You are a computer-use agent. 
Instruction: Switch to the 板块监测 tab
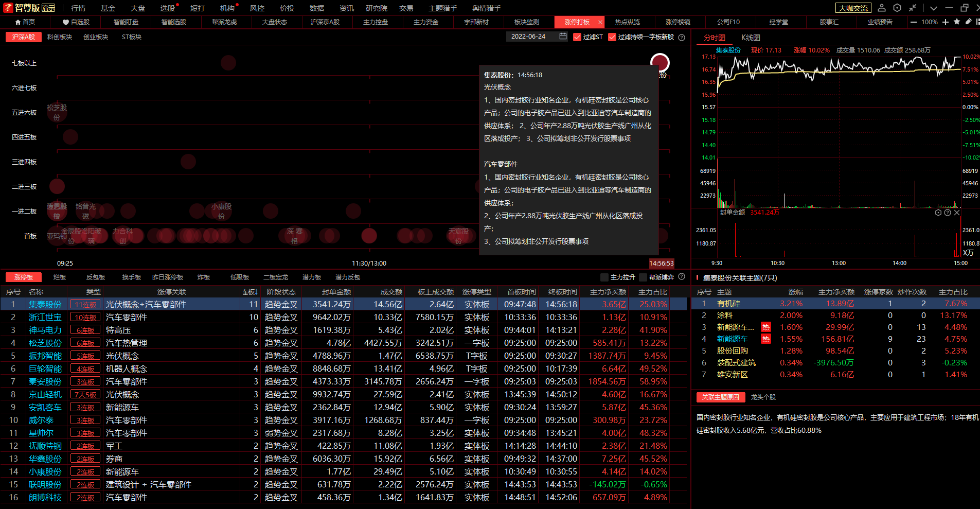(527, 22)
